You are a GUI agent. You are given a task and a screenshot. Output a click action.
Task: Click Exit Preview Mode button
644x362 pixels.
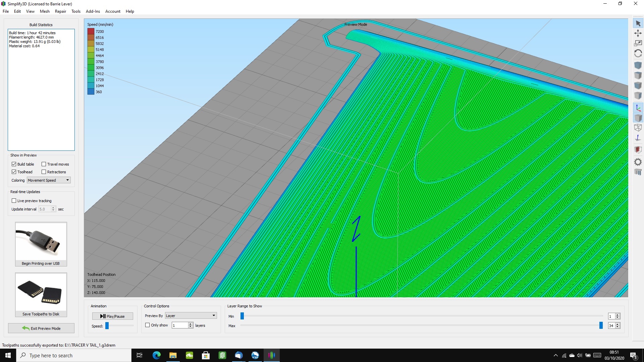41,328
